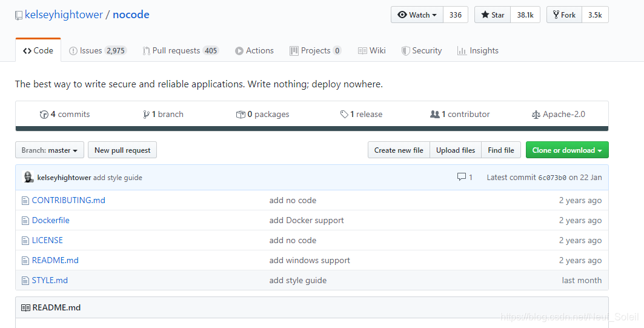Switch to the Insights tab
The height and width of the screenshot is (328, 644).
(x=477, y=50)
